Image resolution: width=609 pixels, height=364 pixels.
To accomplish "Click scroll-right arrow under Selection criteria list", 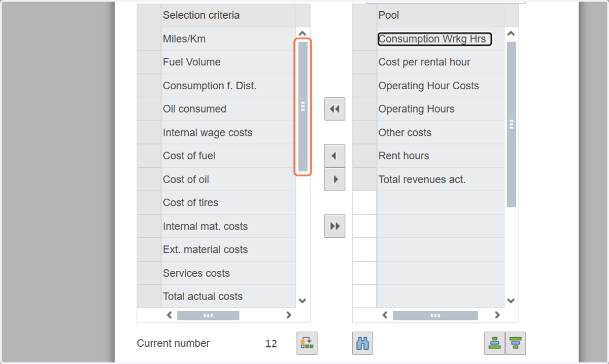I will click(x=289, y=315).
